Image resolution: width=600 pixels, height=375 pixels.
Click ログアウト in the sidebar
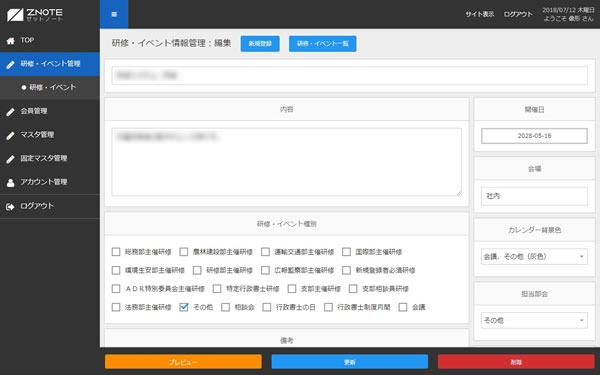(x=50, y=206)
